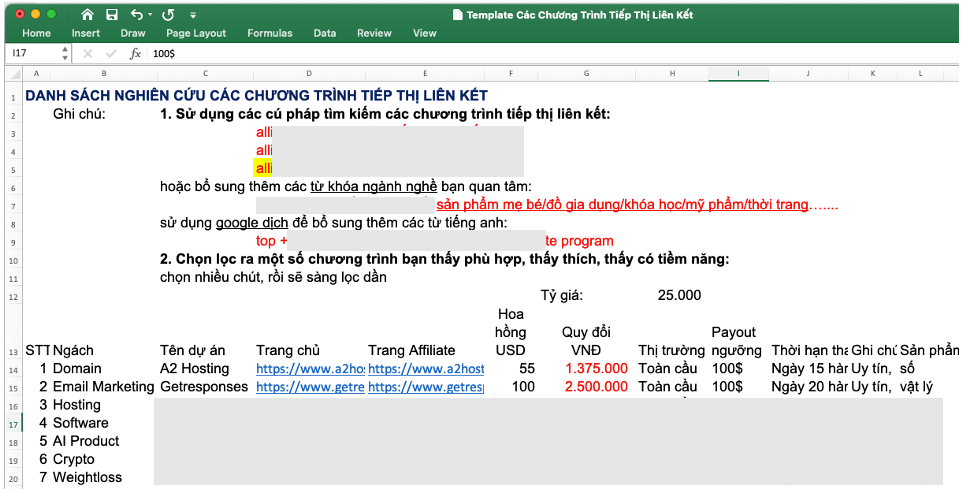The width and height of the screenshot is (964, 489).
Task: Open the Review tab
Action: pyautogui.click(x=374, y=33)
